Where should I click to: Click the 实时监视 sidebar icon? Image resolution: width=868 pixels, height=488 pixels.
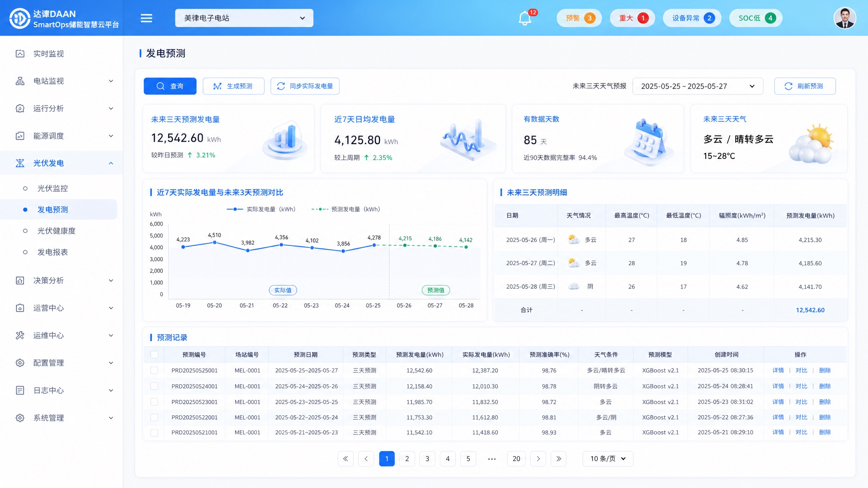[20, 53]
